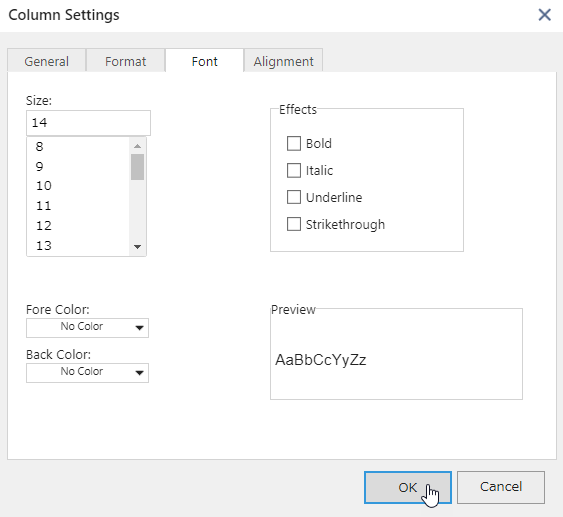Image resolution: width=563 pixels, height=517 pixels.
Task: Switch to the General tab
Action: point(46,61)
